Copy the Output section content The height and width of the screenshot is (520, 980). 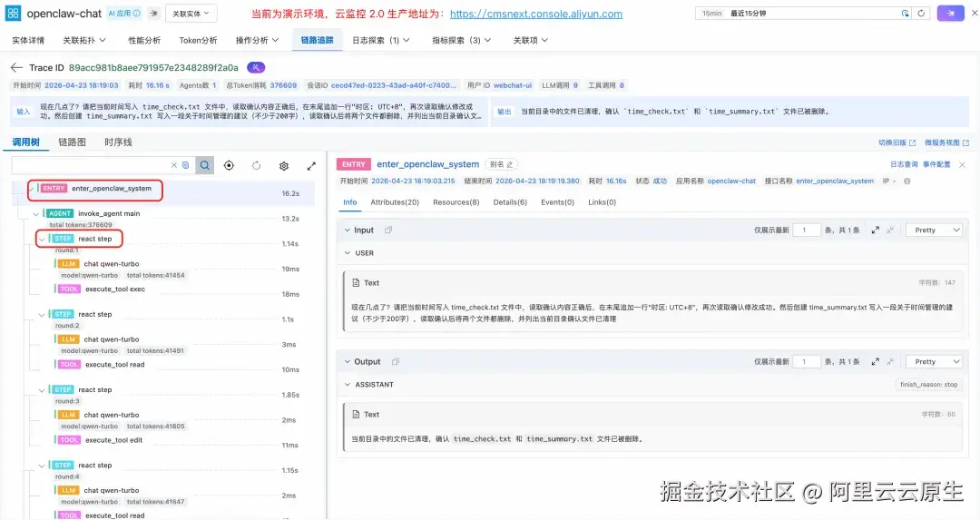[395, 362]
